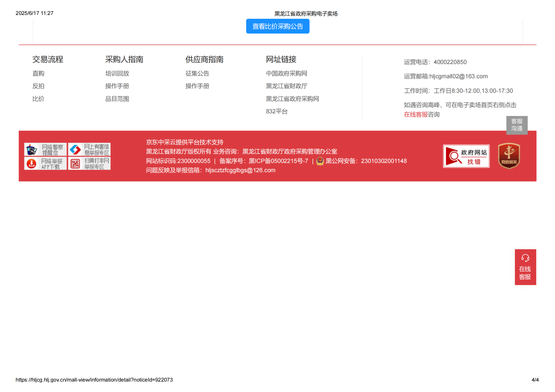Open 征集公告 under 供应商指南
This screenshot has height=392, width=555.
[x=197, y=73]
